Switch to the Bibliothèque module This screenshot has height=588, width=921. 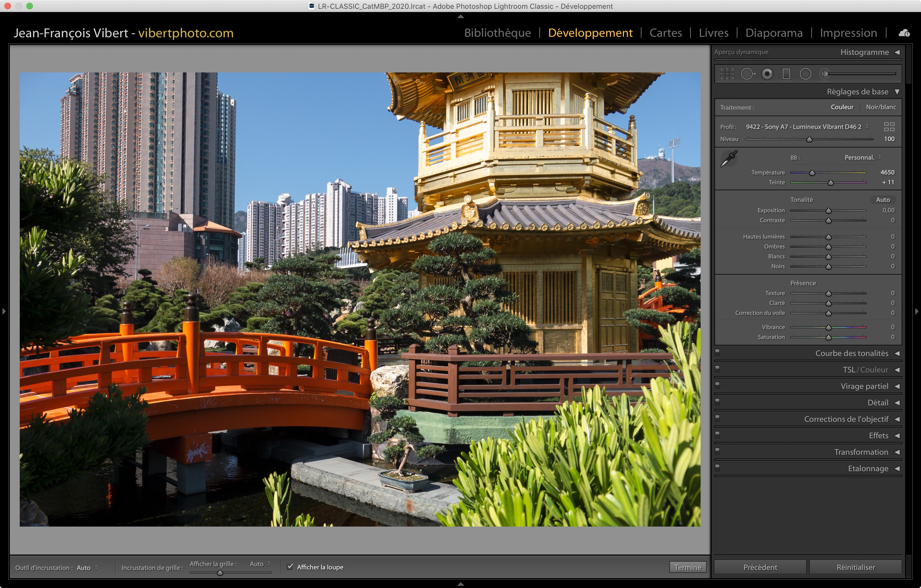click(497, 33)
